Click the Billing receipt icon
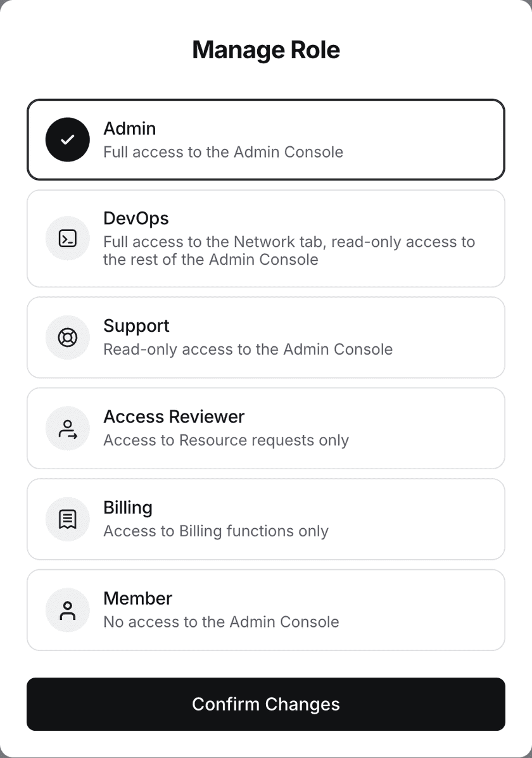The image size is (532, 758). [68, 519]
